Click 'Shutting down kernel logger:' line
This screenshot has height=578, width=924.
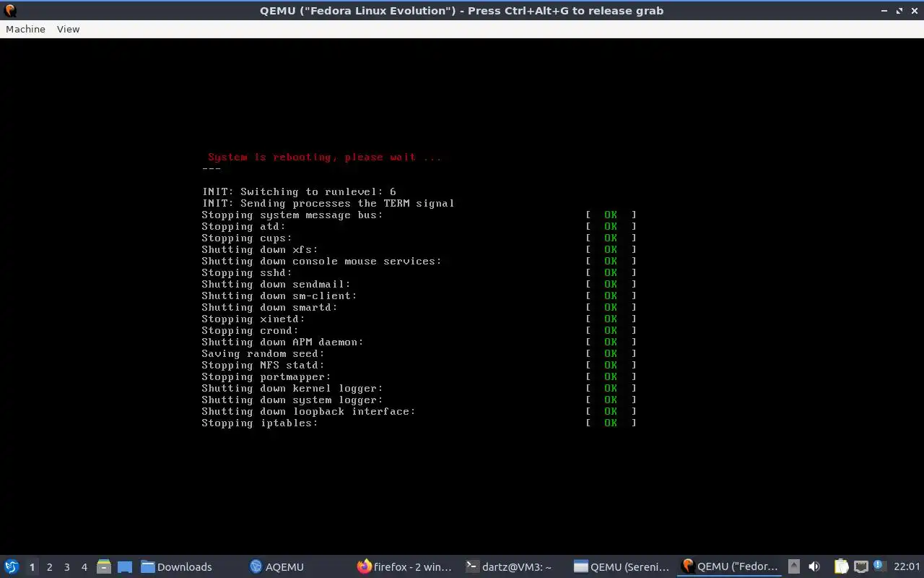click(292, 388)
